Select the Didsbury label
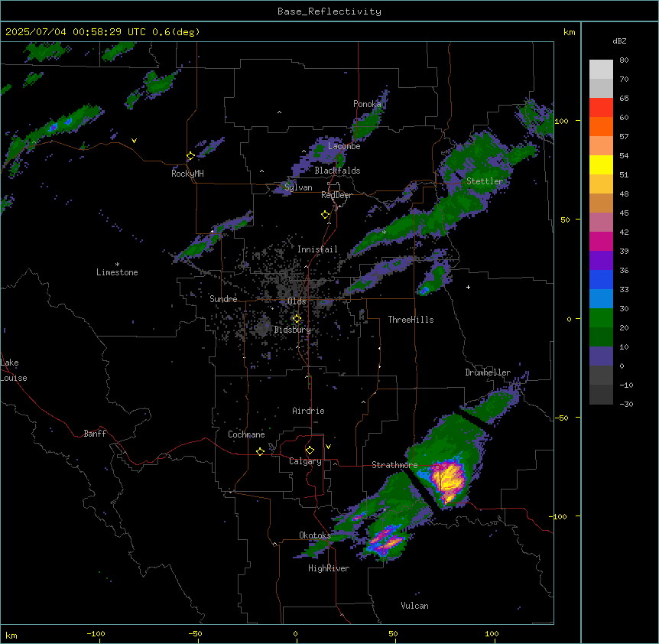Viewport: 659px width, 644px height. tap(293, 330)
